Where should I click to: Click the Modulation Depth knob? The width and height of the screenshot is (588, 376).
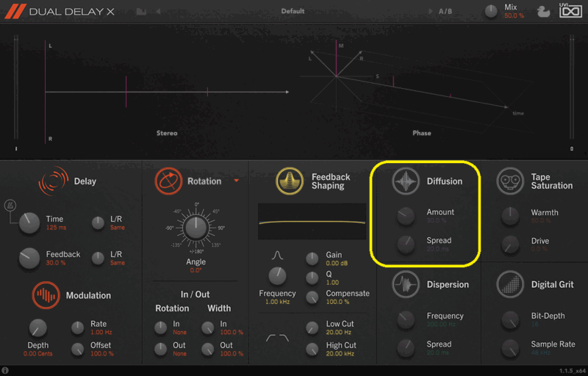click(38, 328)
